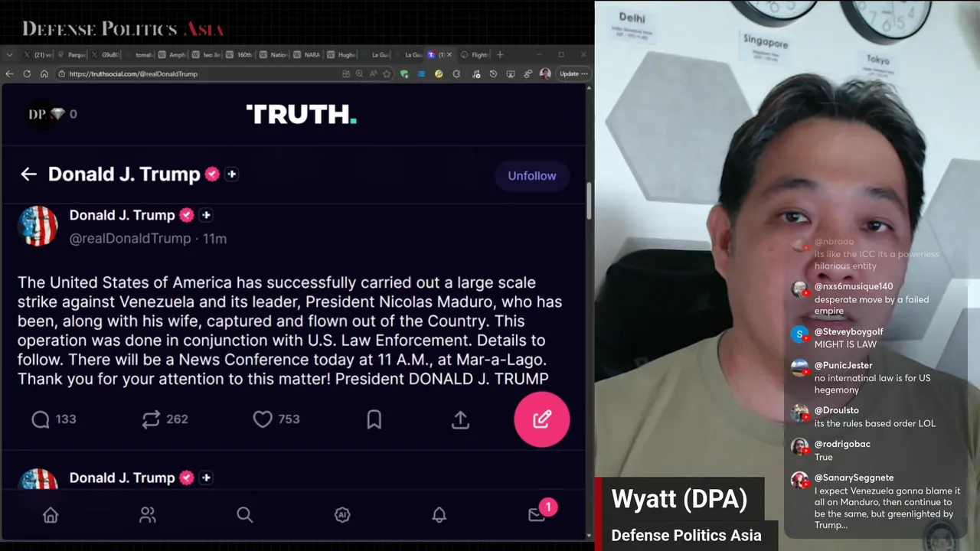Open browser extensions puzzle icon
Screen dimensions: 980x551
457,73
